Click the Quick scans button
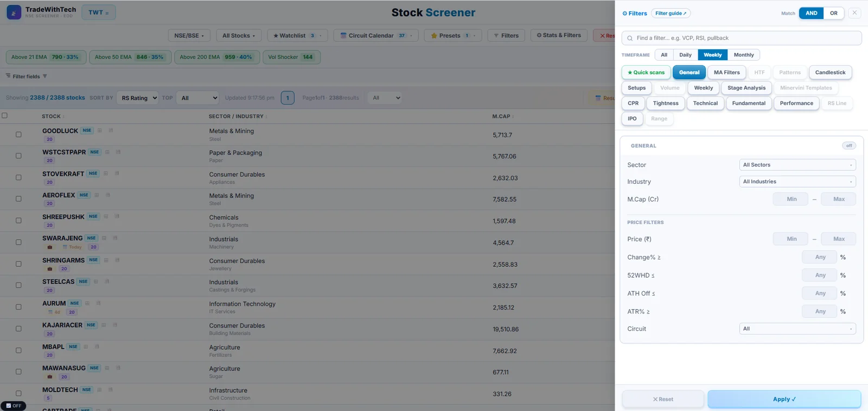 [646, 72]
